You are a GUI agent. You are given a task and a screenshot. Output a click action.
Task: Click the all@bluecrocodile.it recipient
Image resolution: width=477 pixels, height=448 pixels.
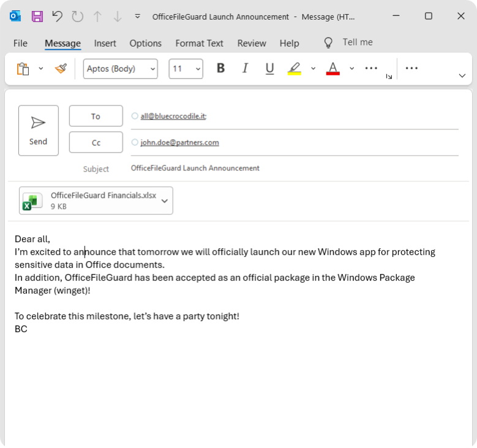coord(173,116)
